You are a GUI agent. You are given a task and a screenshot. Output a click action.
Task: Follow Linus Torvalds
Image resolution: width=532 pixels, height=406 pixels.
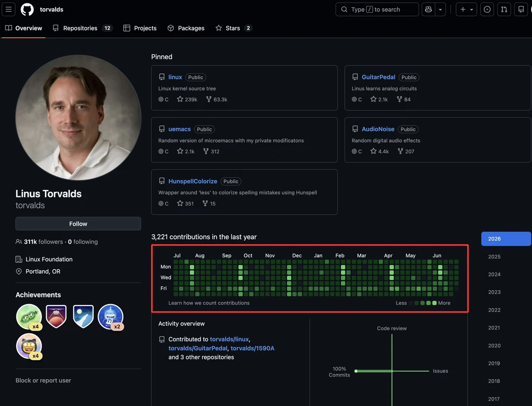(x=78, y=224)
